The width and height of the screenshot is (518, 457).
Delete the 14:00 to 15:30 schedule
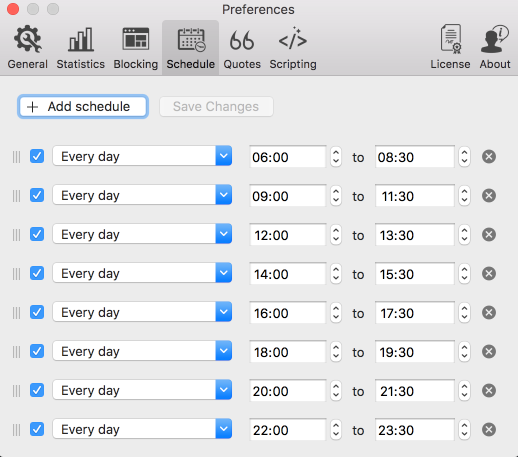(x=489, y=273)
